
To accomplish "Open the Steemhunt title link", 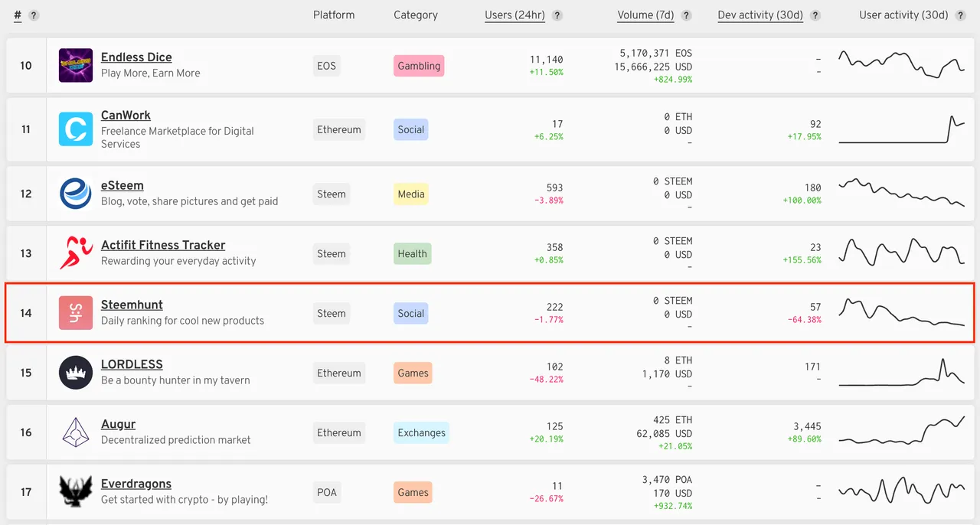I will point(132,305).
